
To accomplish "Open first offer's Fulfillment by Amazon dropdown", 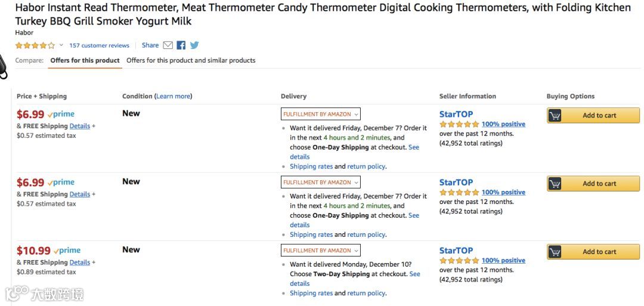I will click(321, 114).
